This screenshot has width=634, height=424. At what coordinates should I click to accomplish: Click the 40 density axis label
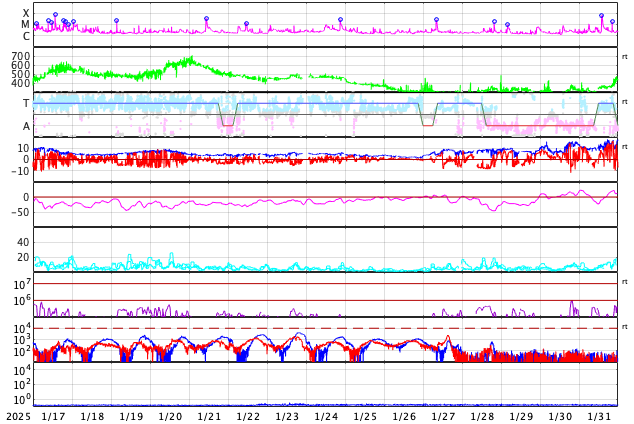(x=23, y=242)
